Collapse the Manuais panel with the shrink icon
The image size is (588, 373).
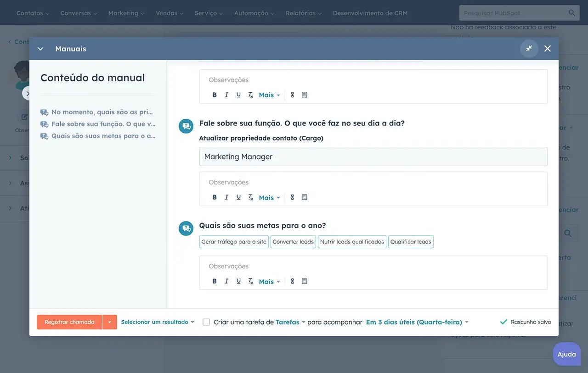click(x=529, y=48)
